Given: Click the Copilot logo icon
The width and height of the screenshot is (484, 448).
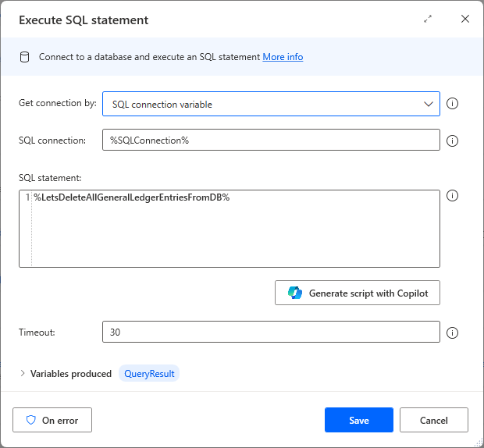Looking at the screenshot, I should pyautogui.click(x=295, y=293).
